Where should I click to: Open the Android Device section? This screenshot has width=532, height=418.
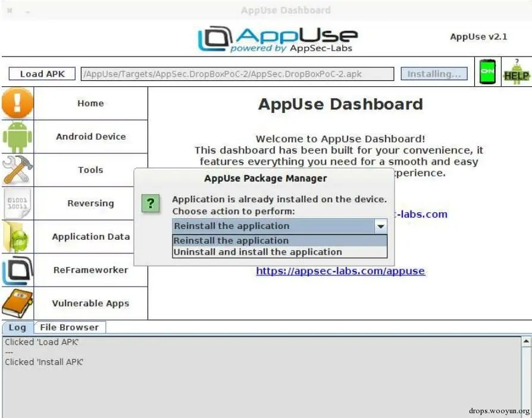click(90, 136)
